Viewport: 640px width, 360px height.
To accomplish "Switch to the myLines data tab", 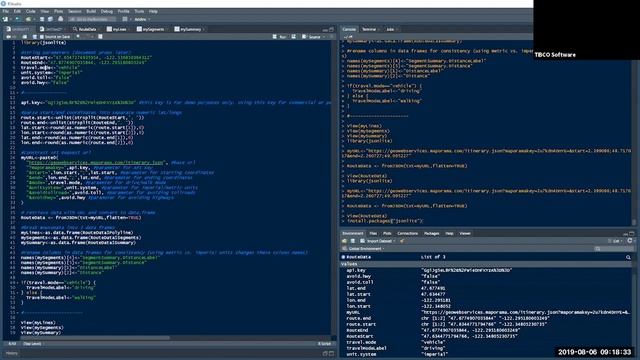I will [x=117, y=29].
